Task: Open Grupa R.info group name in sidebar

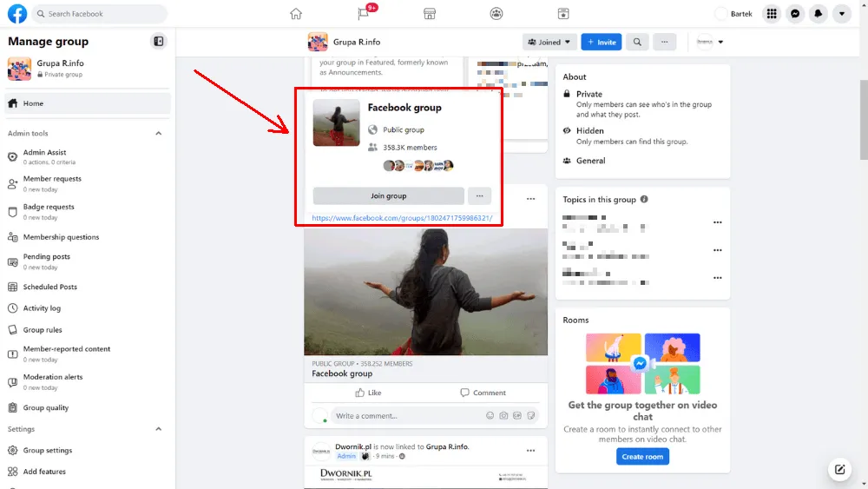Action: click(61, 63)
